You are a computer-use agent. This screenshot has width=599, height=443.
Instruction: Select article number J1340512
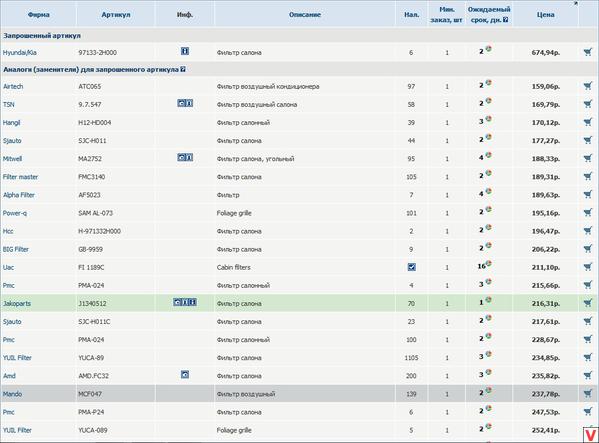tap(92, 304)
